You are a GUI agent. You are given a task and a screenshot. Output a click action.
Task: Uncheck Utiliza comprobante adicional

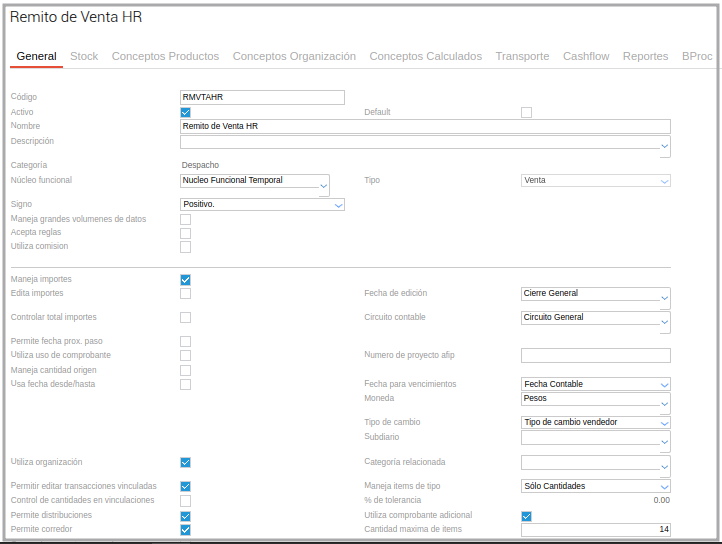pos(526,516)
